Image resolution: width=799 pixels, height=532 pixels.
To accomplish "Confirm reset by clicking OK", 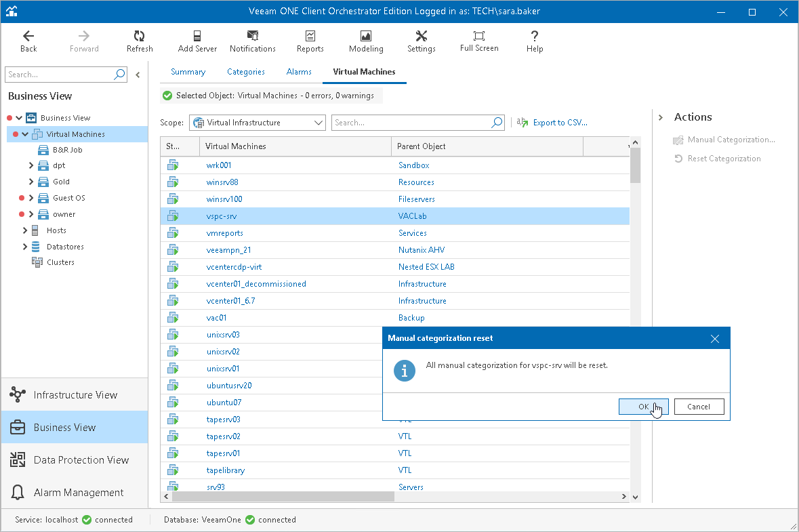I will 643,407.
